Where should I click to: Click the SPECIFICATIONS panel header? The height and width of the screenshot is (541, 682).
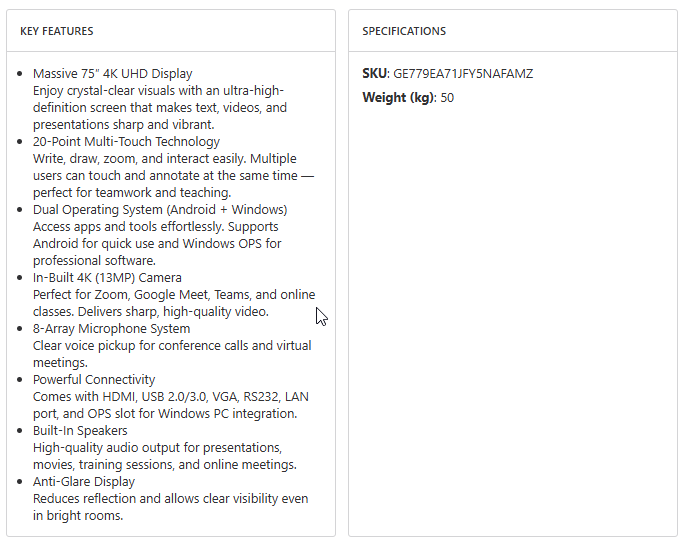pos(404,31)
